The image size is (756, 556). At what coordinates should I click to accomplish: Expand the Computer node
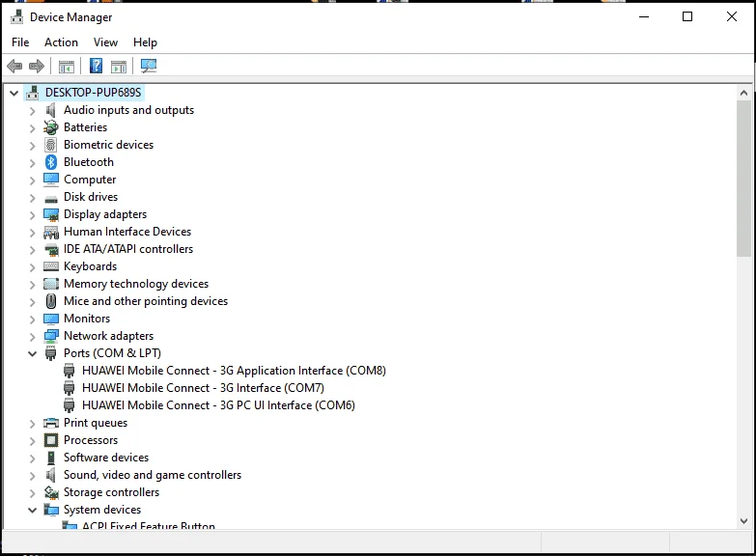pyautogui.click(x=32, y=181)
